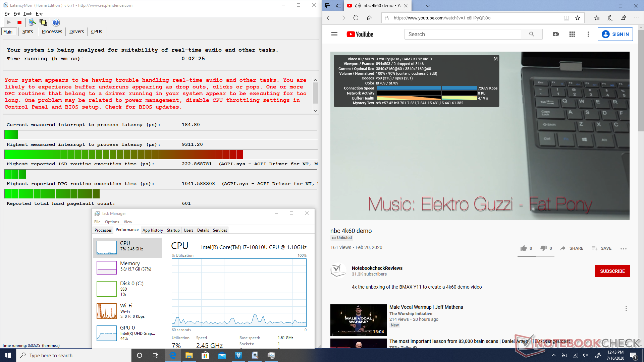Click SHARE under the video
The height and width of the screenshot is (362, 644).
572,248
